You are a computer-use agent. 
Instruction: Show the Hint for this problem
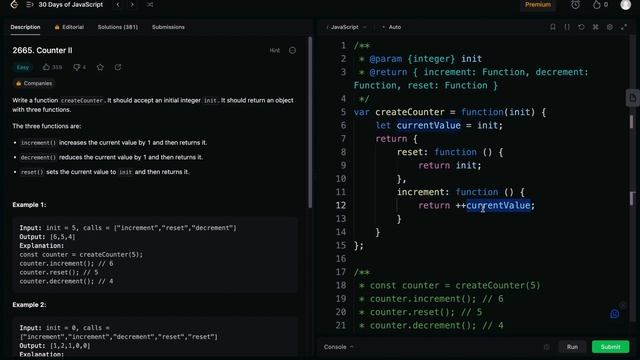275,51
